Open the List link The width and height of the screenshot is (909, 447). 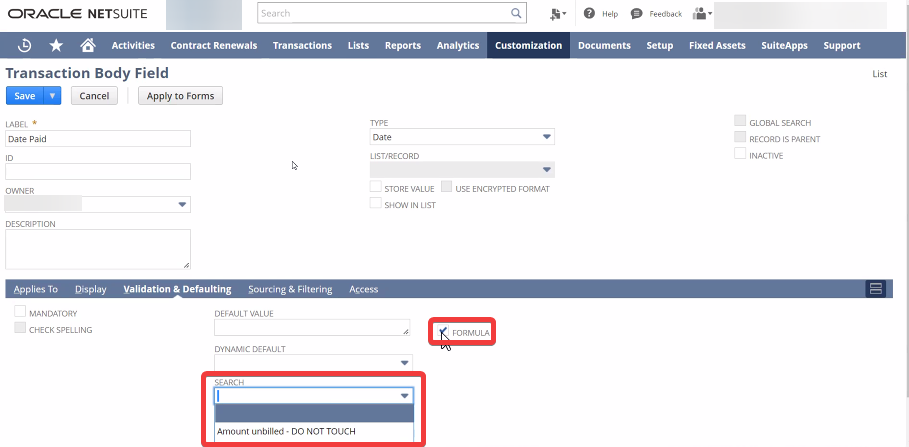point(879,74)
